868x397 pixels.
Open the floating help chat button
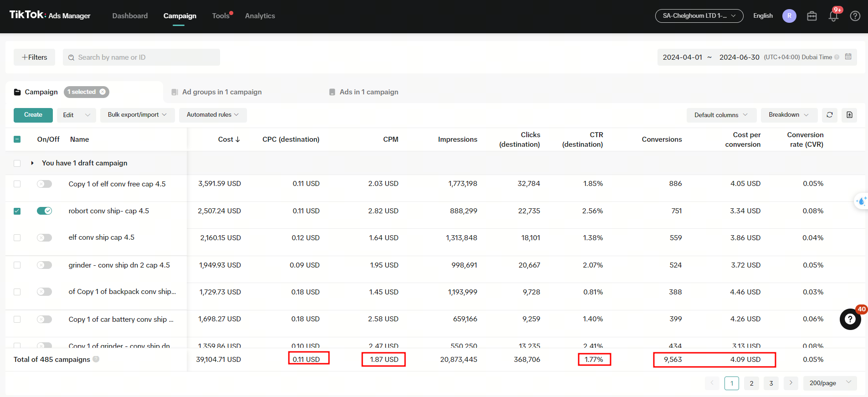(x=850, y=319)
